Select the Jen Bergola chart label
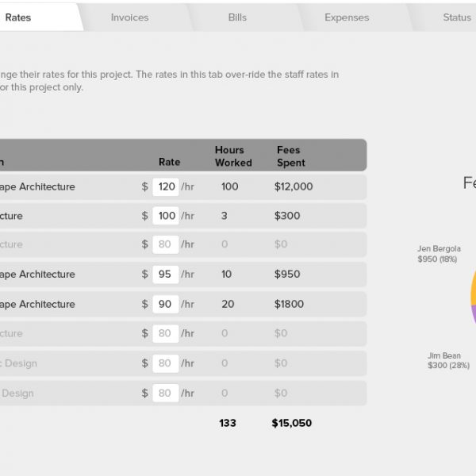Viewport: 476px width, 476px height. tap(439, 254)
